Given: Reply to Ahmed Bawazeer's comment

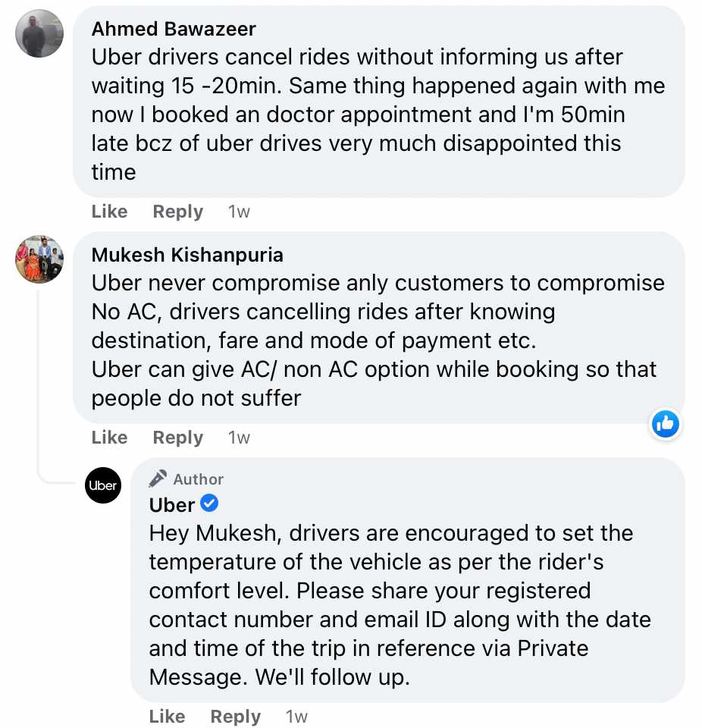Looking at the screenshot, I should pos(178,212).
